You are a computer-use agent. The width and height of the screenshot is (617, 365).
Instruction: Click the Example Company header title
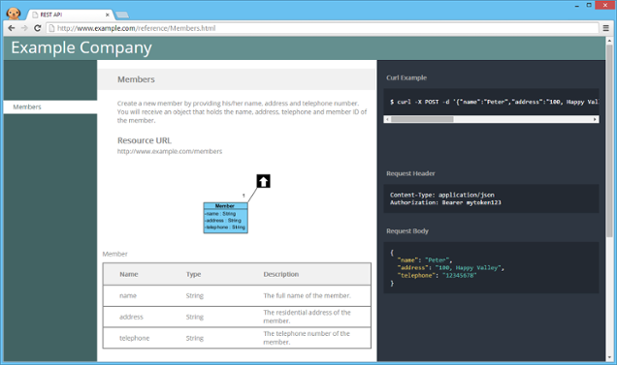point(81,48)
